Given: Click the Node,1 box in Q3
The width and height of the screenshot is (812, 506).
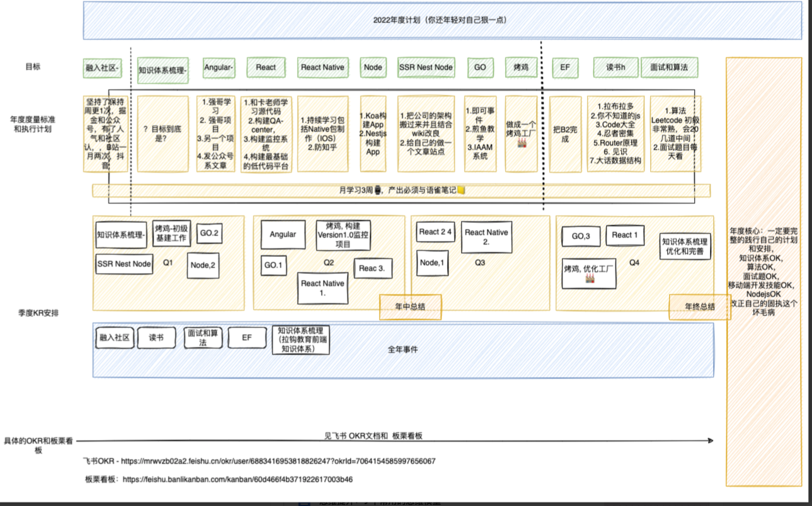Looking at the screenshot, I should [x=433, y=263].
